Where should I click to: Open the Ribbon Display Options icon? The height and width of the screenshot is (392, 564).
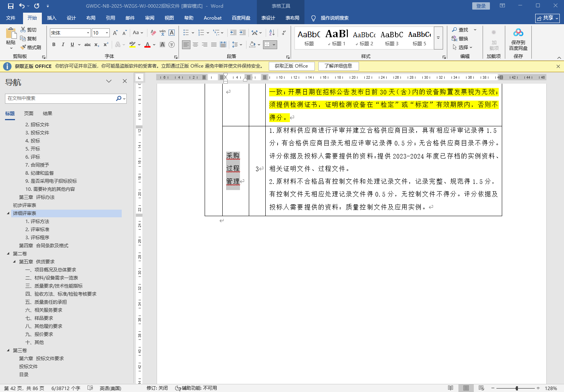point(502,6)
